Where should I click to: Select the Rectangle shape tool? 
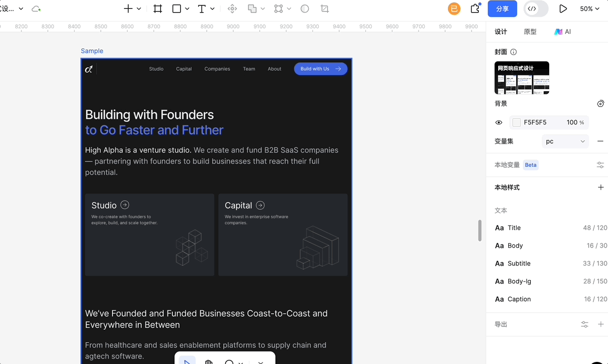(x=177, y=9)
